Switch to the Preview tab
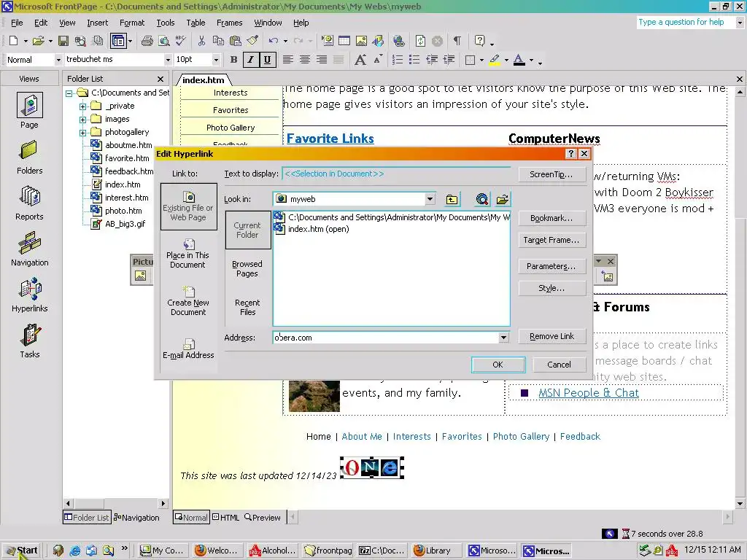747x560 pixels. pyautogui.click(x=263, y=517)
